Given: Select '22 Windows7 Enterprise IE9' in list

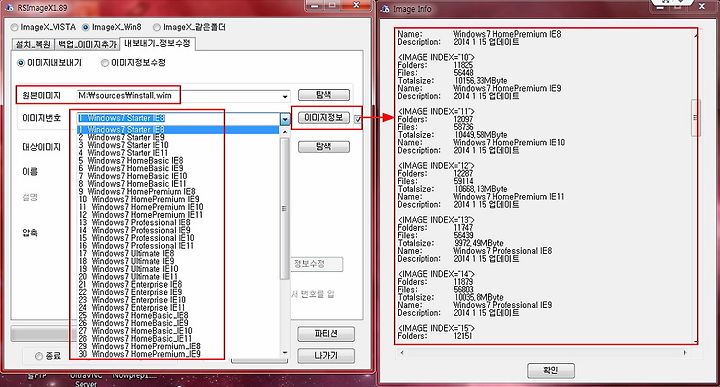Looking at the screenshot, I should pos(178,292).
